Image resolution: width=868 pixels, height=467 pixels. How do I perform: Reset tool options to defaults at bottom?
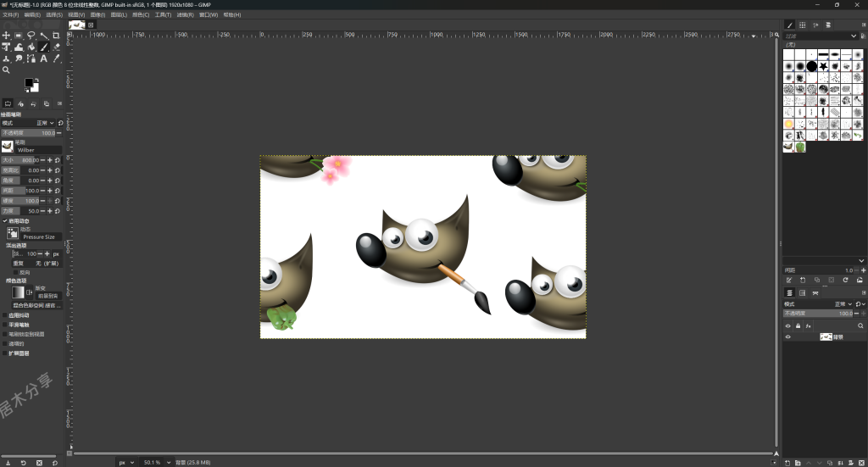(x=55, y=463)
